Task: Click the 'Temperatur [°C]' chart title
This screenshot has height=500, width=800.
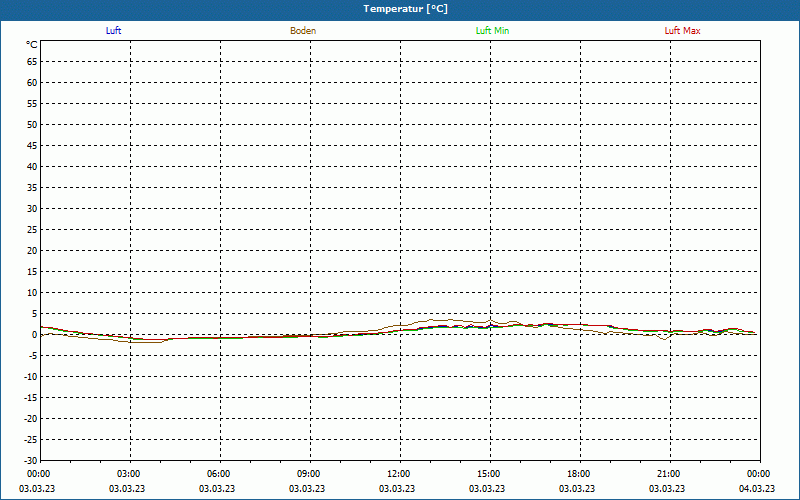Action: 406,9
